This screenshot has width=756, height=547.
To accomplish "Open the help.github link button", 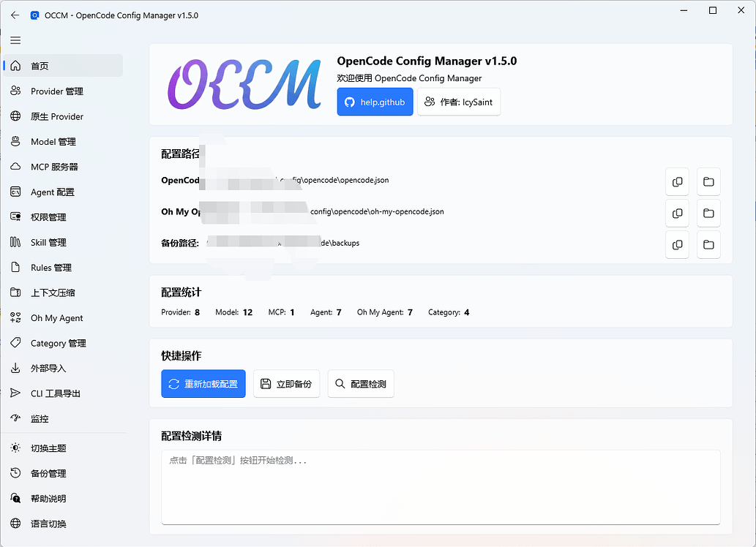I will [375, 102].
